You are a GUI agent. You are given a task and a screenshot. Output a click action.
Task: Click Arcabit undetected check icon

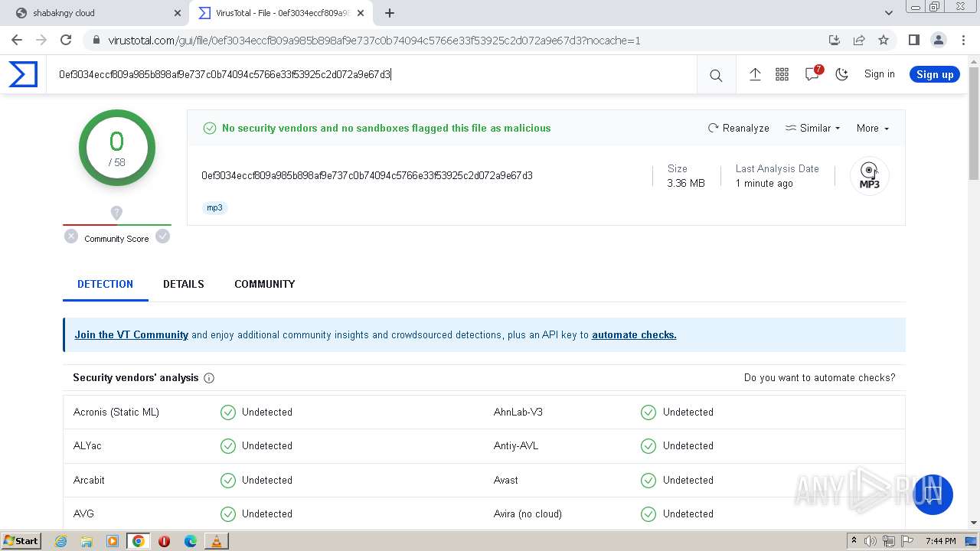pyautogui.click(x=228, y=481)
